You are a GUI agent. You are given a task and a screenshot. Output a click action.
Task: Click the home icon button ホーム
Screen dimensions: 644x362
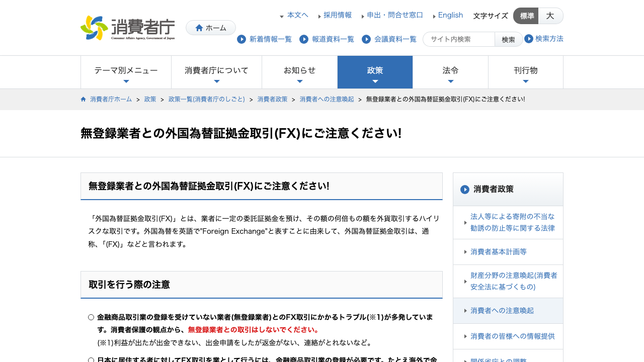[211, 28]
